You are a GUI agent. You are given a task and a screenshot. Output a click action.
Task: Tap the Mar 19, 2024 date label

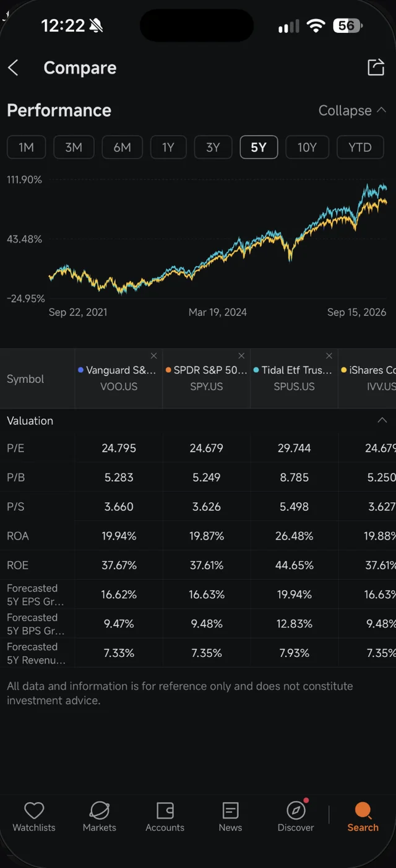click(x=218, y=312)
